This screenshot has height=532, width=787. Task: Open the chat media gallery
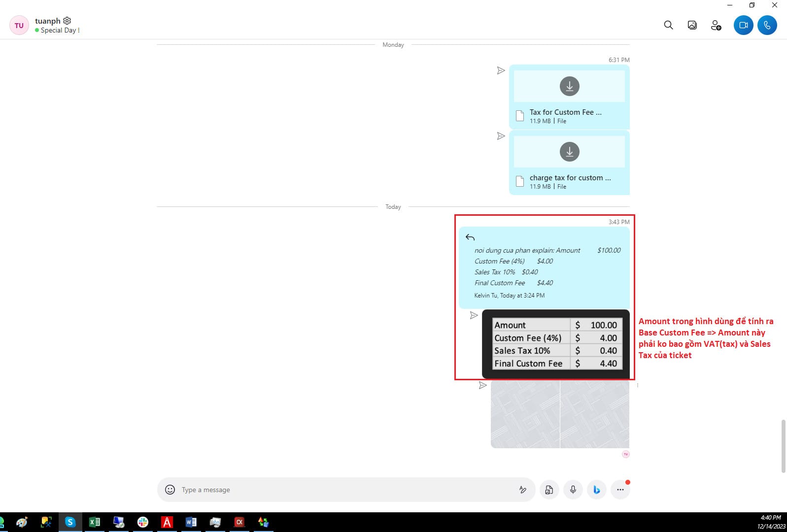coord(692,25)
